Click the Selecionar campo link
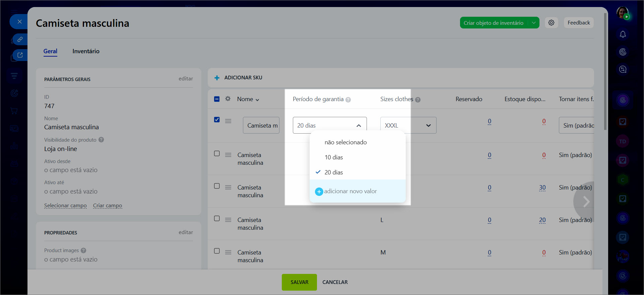 click(x=65, y=206)
